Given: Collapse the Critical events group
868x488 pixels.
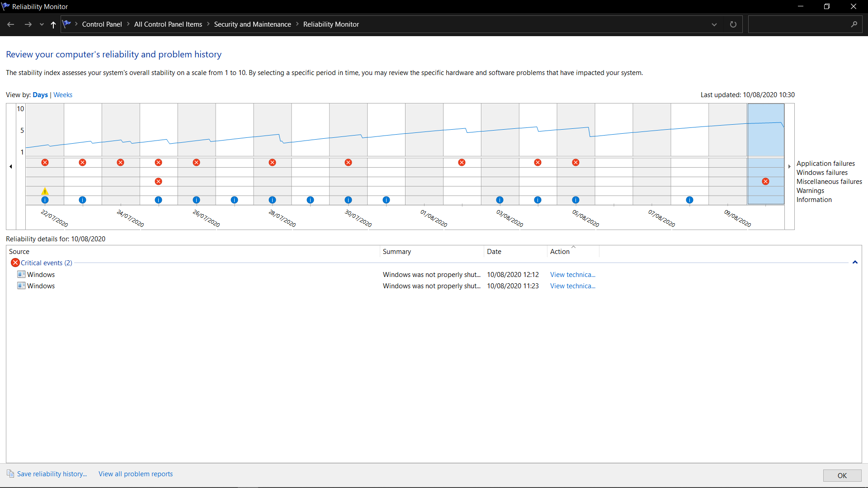Looking at the screenshot, I should coord(855,263).
